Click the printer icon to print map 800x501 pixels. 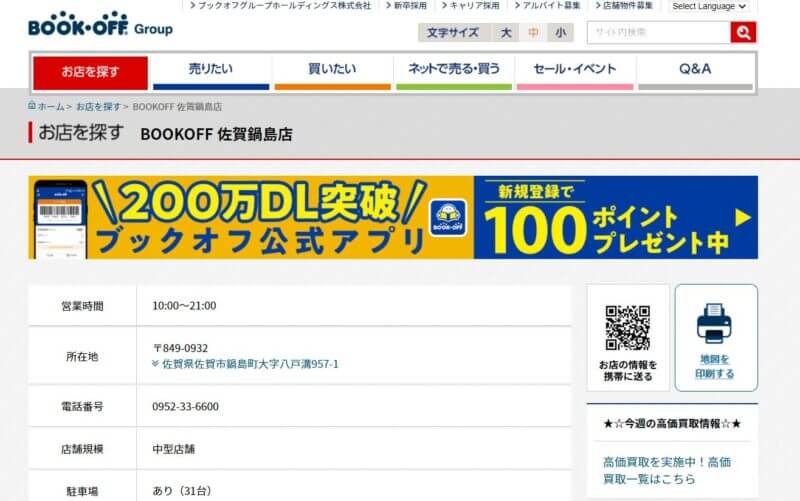point(715,324)
